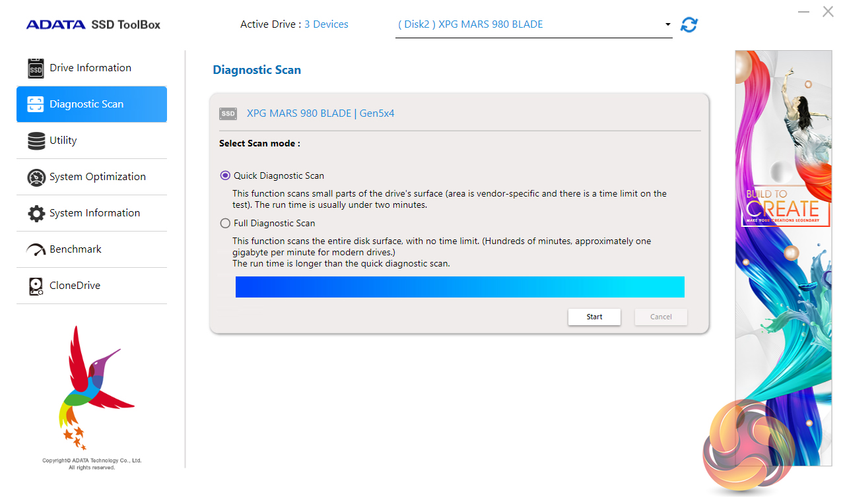
Task: Click the Benchmark speedometer icon
Action: tap(36, 250)
